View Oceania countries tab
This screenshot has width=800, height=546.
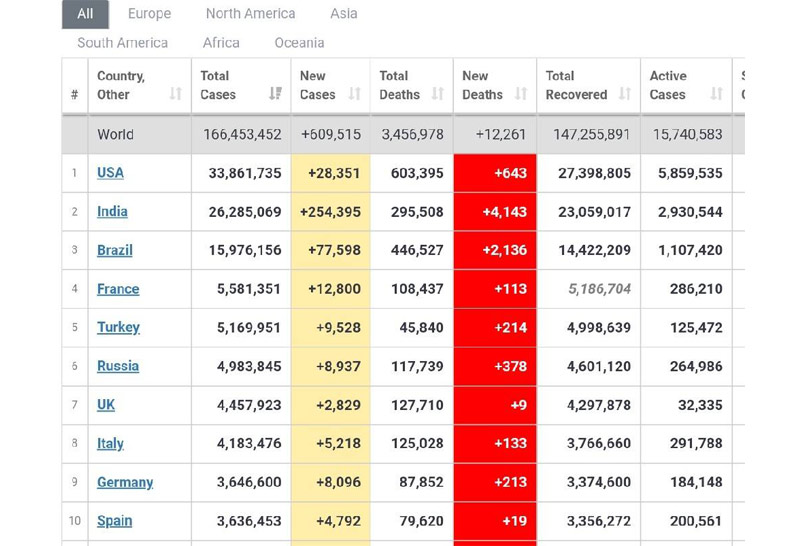(x=299, y=43)
